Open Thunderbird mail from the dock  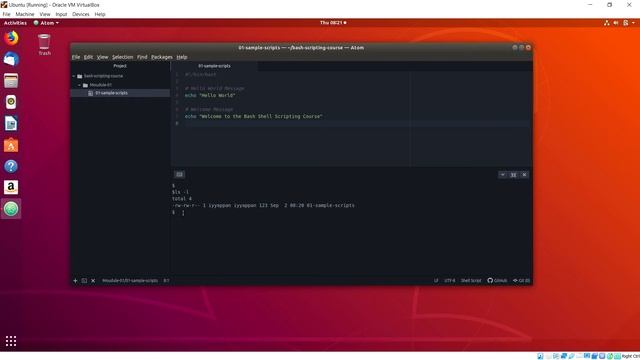click(11, 60)
